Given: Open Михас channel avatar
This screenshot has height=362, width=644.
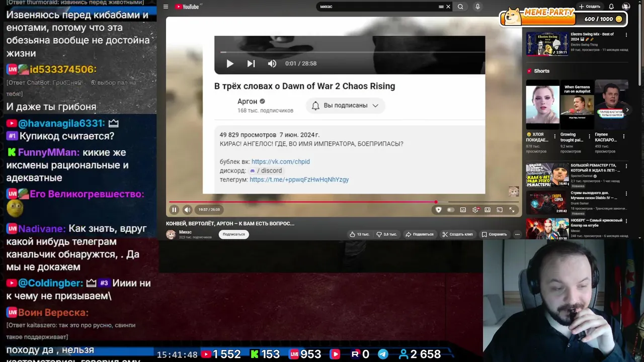Looking at the screenshot, I should pyautogui.click(x=171, y=234).
